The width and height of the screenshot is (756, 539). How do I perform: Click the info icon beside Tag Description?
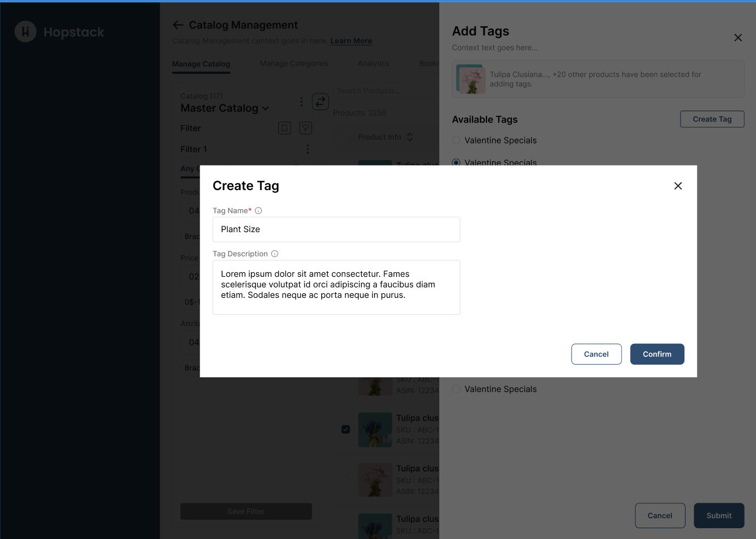point(275,254)
